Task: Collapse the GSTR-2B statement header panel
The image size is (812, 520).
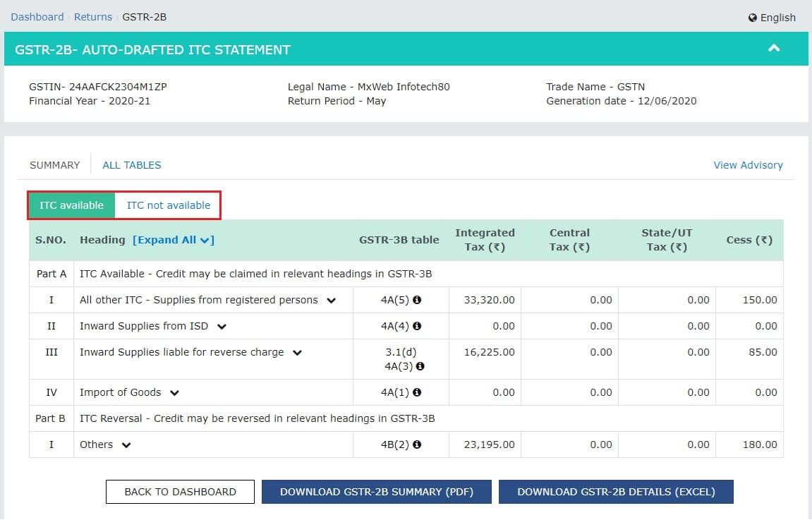Action: click(774, 49)
